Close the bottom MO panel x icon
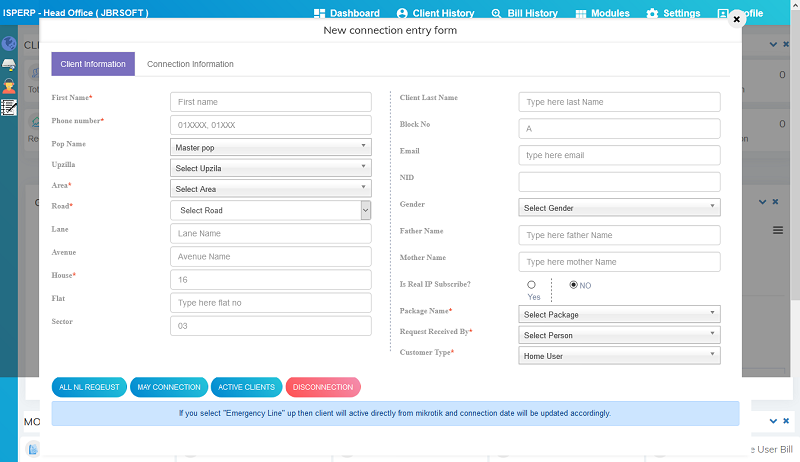This screenshot has height=462, width=800. click(x=786, y=421)
